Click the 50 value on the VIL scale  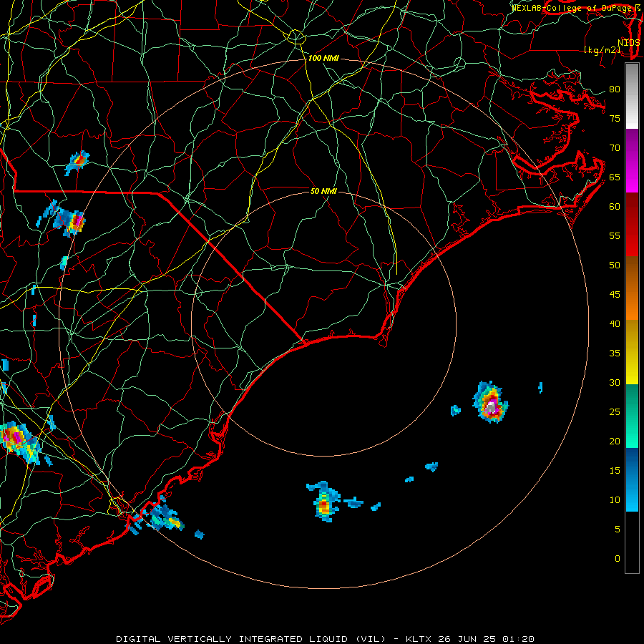point(615,265)
